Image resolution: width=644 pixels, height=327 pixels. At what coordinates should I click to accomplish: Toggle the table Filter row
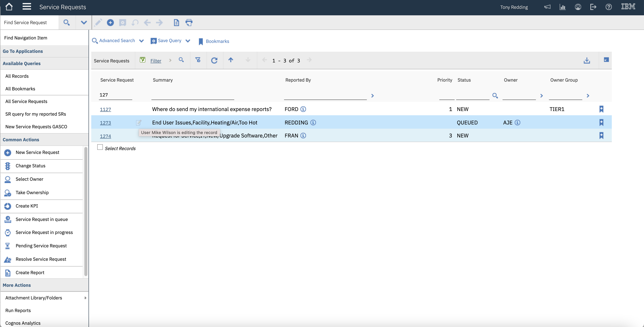click(155, 61)
